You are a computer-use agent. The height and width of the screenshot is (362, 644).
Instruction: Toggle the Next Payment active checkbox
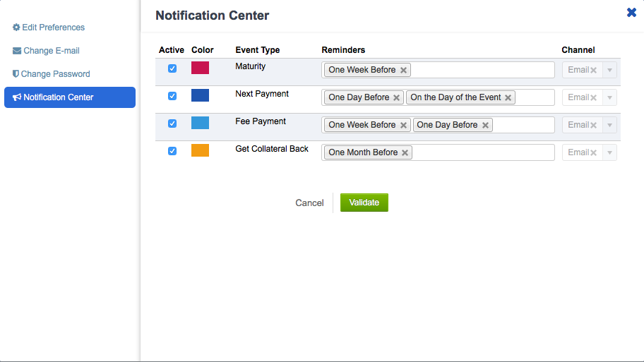(172, 96)
